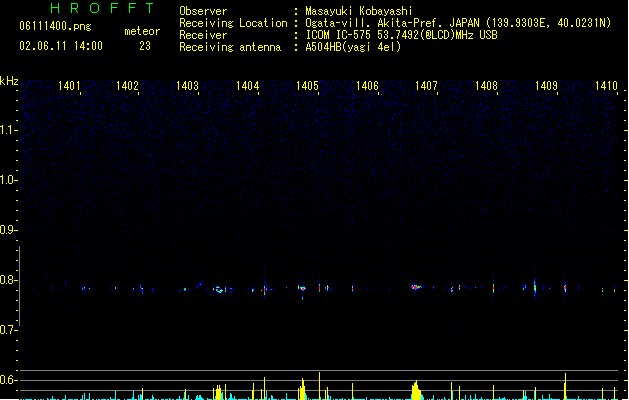The width and height of the screenshot is (629, 400).
Task: Click the 1403 time marker
Action: 187,86
